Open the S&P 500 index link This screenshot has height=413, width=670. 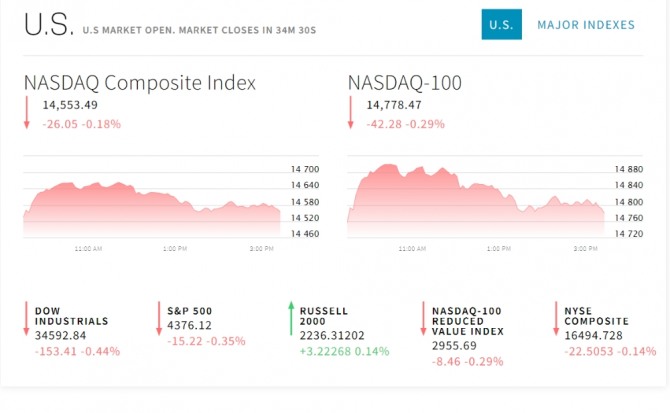[x=190, y=310]
